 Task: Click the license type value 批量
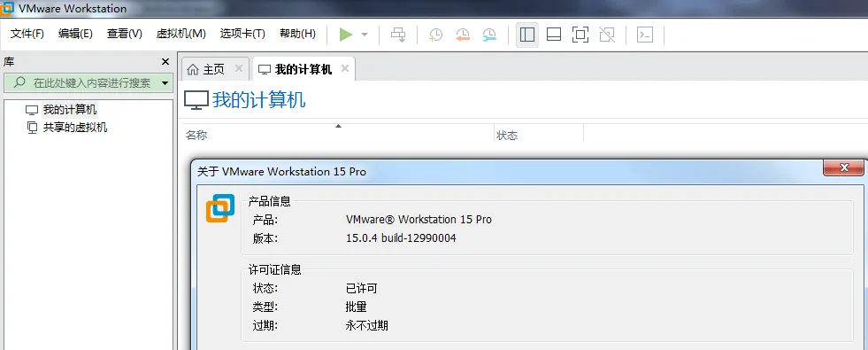coord(356,307)
